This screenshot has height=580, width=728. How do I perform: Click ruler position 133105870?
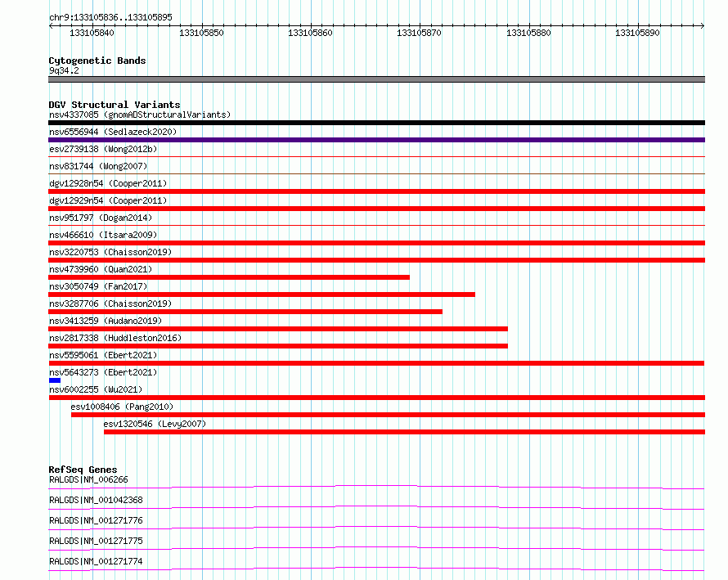(419, 33)
